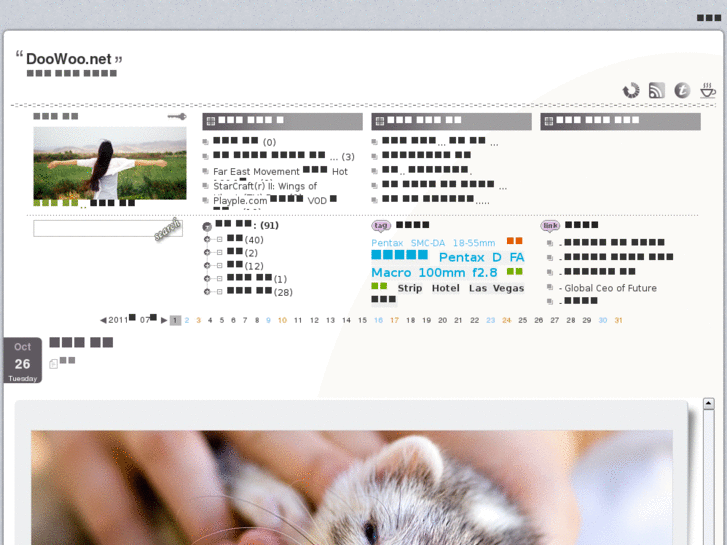
Task: Click the 'Oct 26 Tuesday' date badge
Action: (22, 360)
